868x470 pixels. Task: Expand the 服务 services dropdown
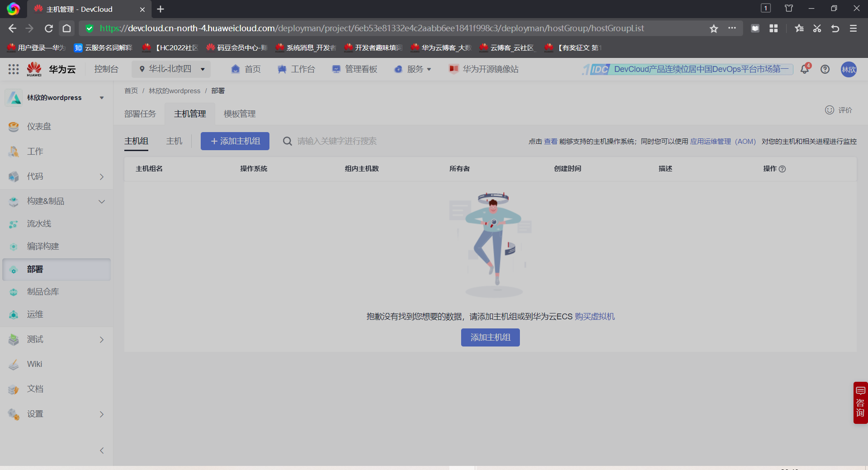click(x=413, y=69)
